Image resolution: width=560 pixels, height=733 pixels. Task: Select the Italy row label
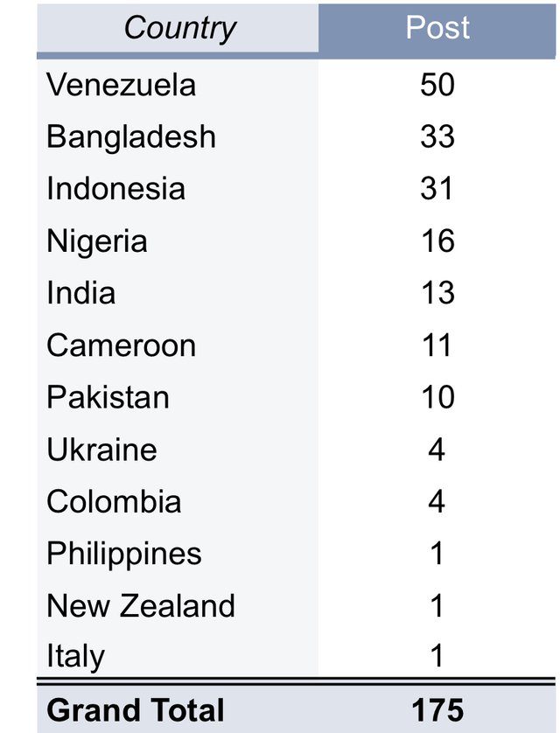pos(75,656)
